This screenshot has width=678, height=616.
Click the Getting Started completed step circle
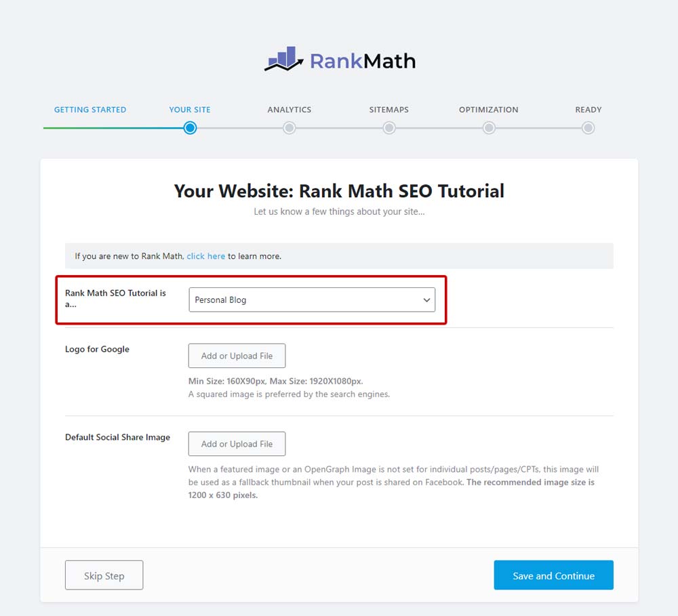[x=90, y=127]
